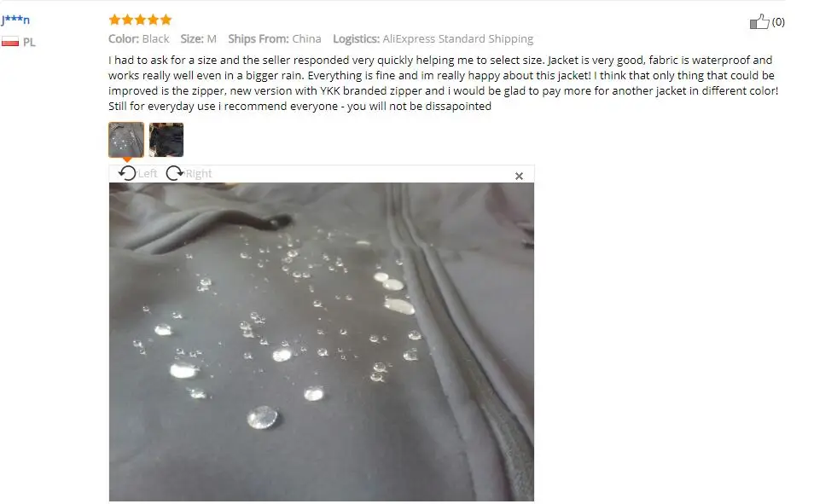This screenshot has width=814, height=504.
Task: Click the reviewer name J***n
Action: point(15,20)
